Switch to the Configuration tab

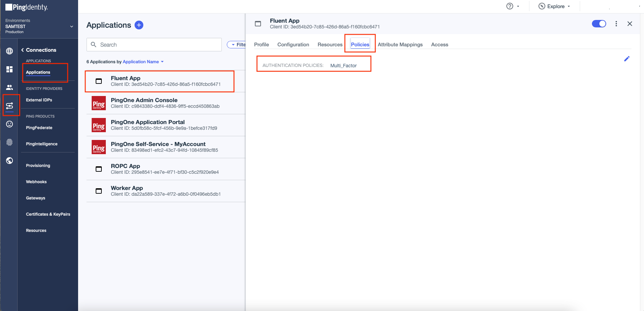[x=293, y=45]
